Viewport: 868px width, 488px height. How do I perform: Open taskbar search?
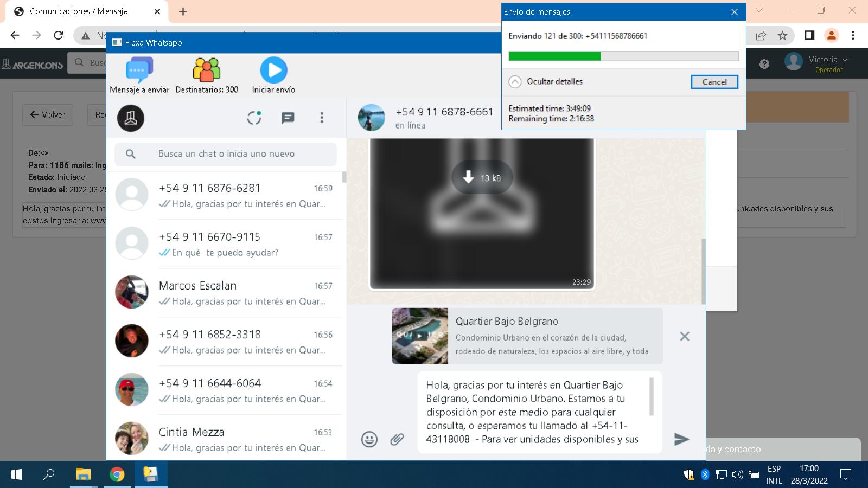pos(49,474)
